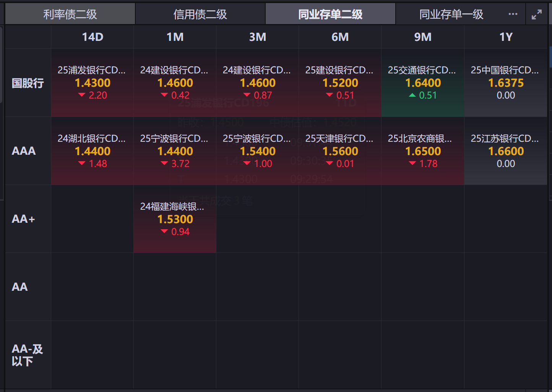This screenshot has width=552, height=392.
Task: Click the change value 1.00
Action: [x=263, y=164]
